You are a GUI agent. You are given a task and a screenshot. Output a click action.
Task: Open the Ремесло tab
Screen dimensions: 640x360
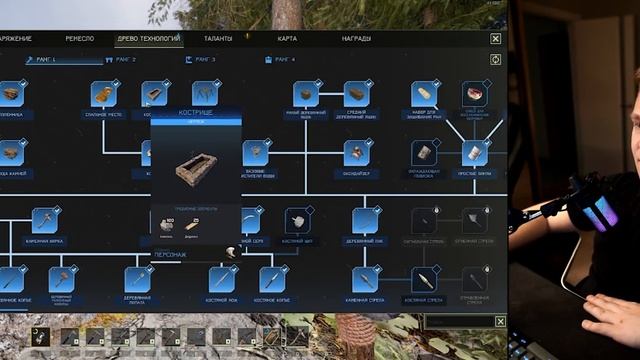(x=80, y=38)
